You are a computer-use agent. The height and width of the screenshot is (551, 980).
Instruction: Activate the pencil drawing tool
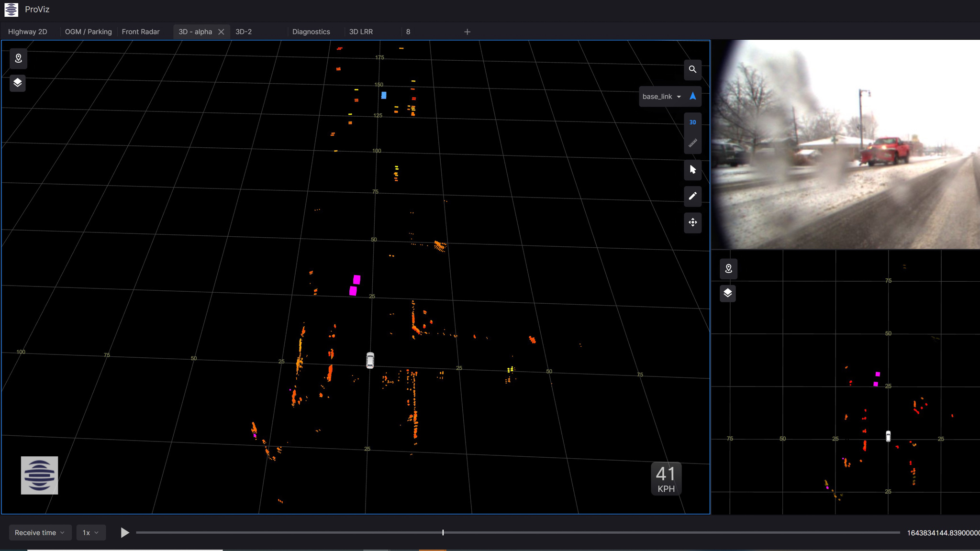[x=692, y=196]
